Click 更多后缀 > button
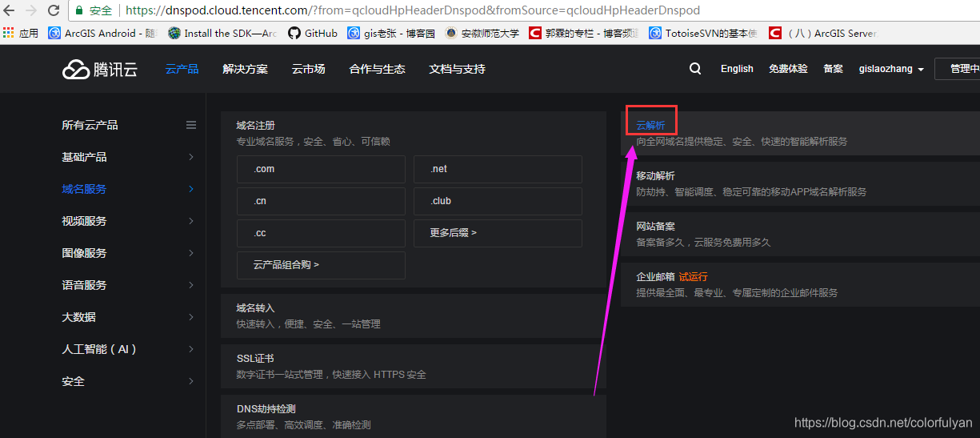This screenshot has height=438, width=980. 498,233
